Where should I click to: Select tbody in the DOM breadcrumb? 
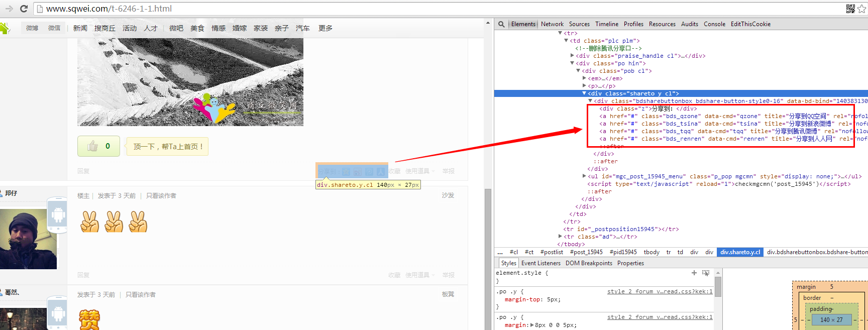pos(652,252)
